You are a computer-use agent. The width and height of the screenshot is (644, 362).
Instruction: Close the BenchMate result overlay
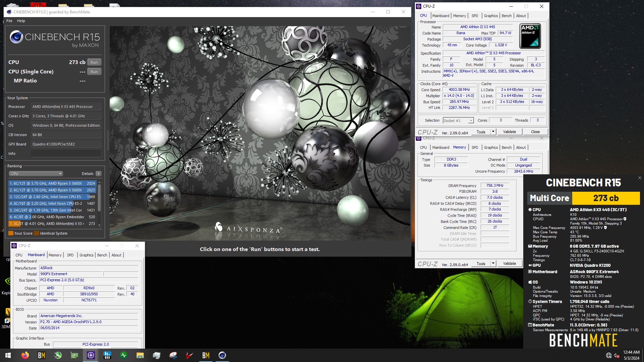pyautogui.click(x=640, y=178)
